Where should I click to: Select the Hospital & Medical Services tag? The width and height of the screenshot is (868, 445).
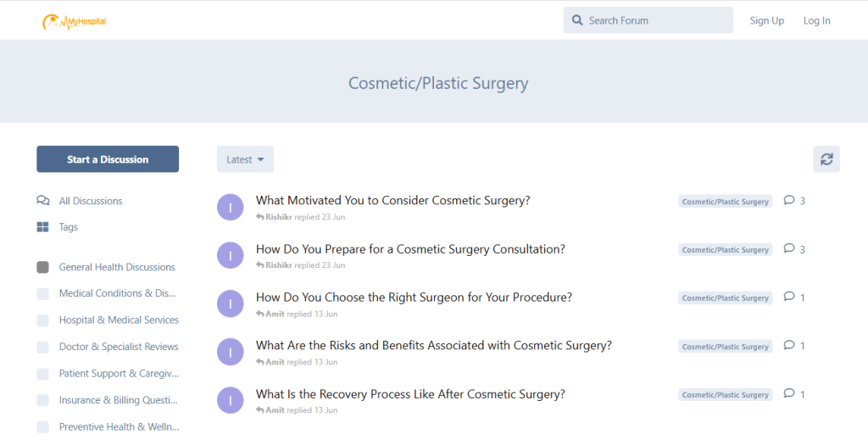tap(119, 320)
